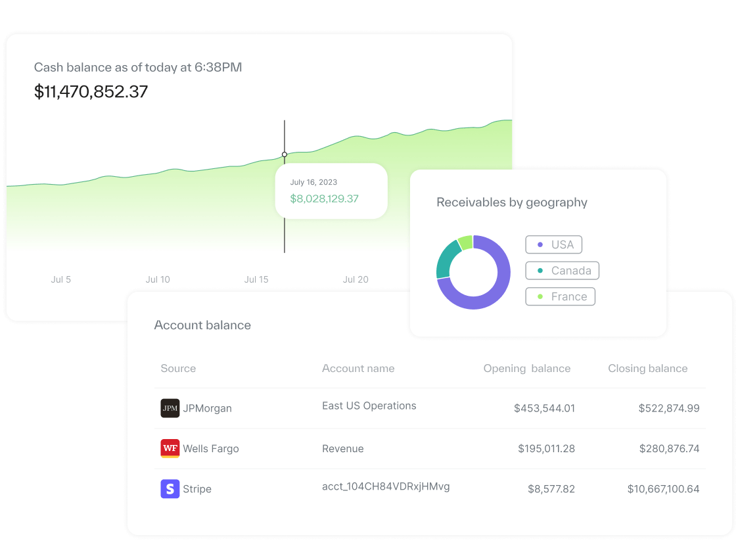The width and height of the screenshot is (738, 560).
Task: Sort by Opening balance column header
Action: pyautogui.click(x=526, y=368)
